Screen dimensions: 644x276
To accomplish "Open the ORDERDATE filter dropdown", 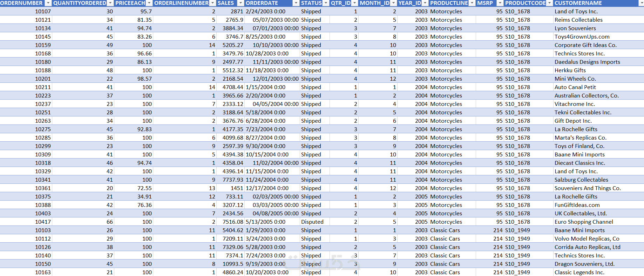I will tap(296, 3).
